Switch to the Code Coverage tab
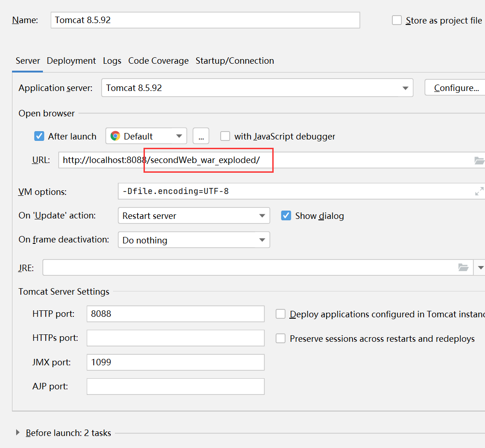Screen dimensions: 485x448 [158, 61]
